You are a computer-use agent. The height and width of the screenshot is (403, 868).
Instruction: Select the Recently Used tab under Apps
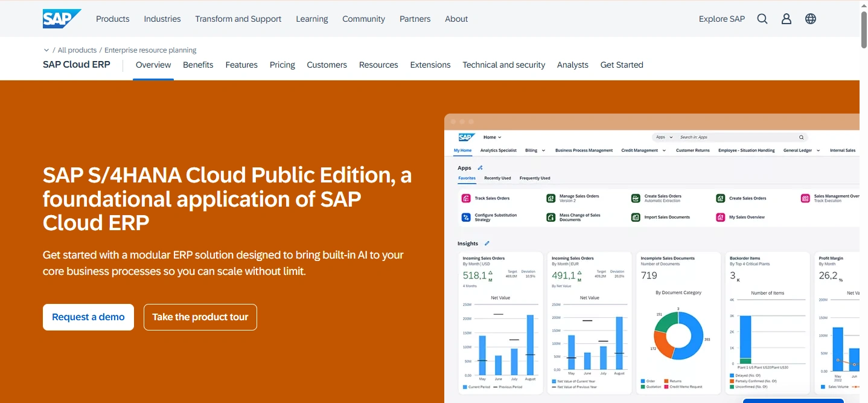tap(497, 178)
